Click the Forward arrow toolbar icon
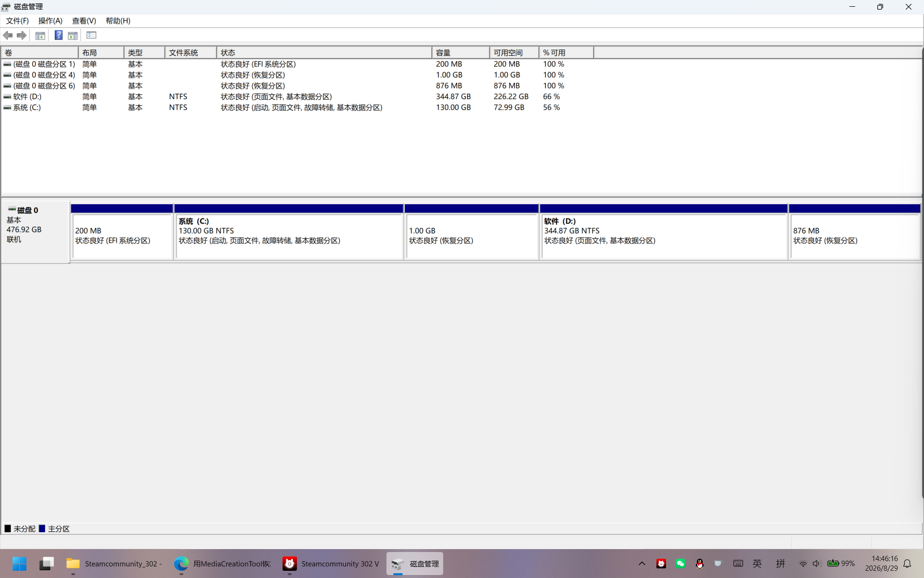The image size is (924, 578). pyautogui.click(x=22, y=35)
